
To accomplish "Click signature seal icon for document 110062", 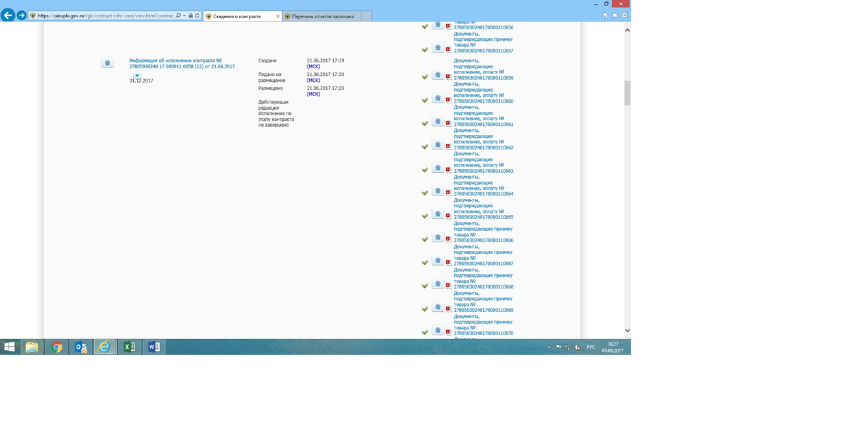I will (438, 145).
